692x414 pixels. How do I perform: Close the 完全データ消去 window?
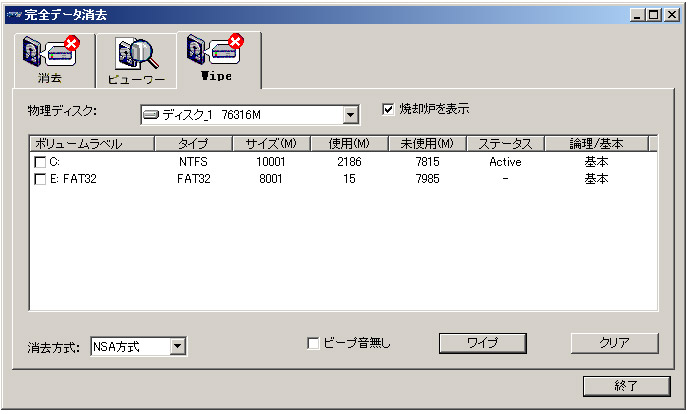tap(672, 15)
